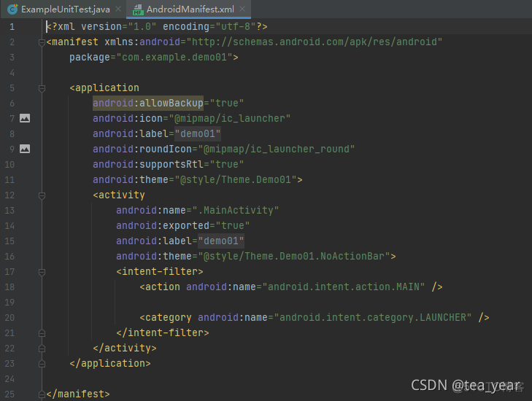The image size is (532, 401).
Task: Click line number 1 in the gutter
Action: pyautogui.click(x=12, y=26)
